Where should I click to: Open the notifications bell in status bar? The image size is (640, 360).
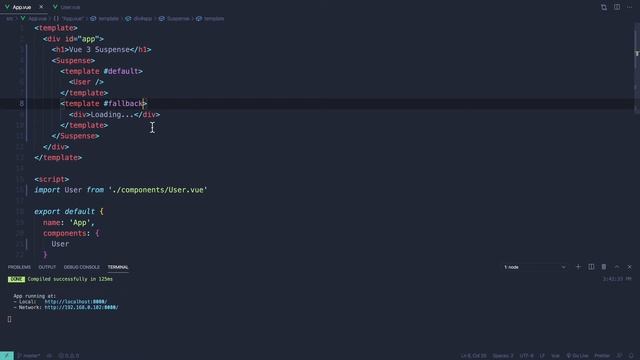(631, 356)
